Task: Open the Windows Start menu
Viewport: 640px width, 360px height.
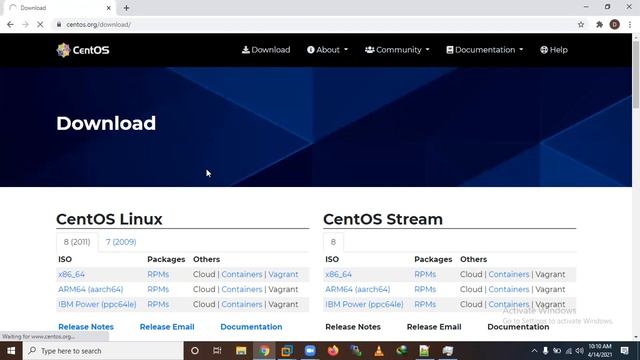Action: pyautogui.click(x=11, y=351)
